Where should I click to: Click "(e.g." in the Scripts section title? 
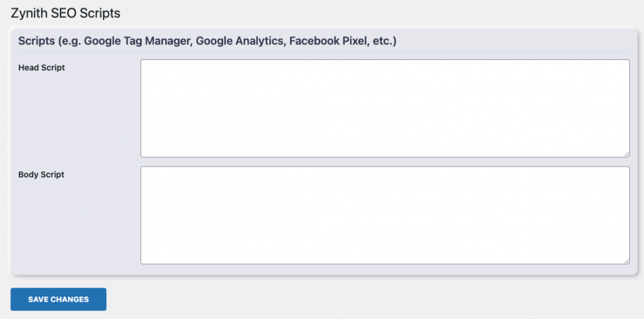coord(70,41)
